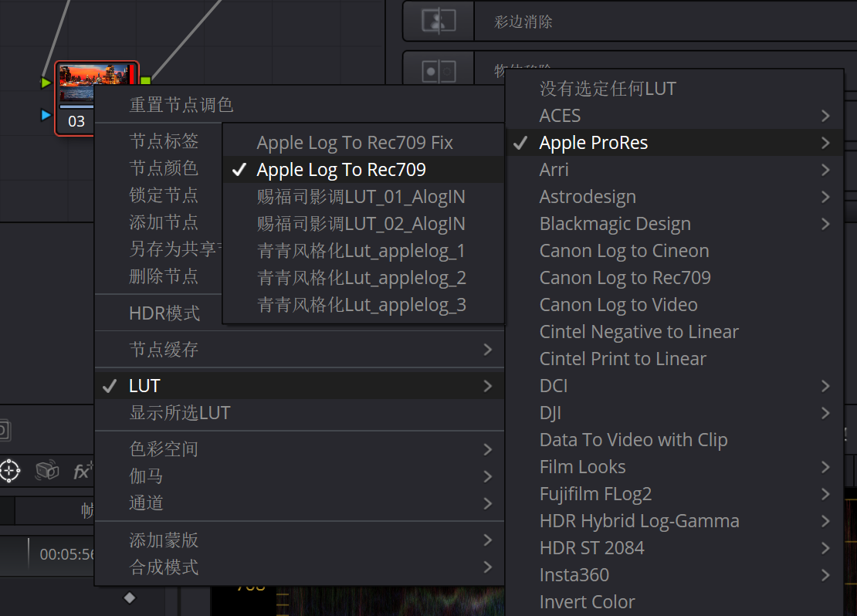
Task: Click the diamond keyframe marker
Action: (130, 597)
